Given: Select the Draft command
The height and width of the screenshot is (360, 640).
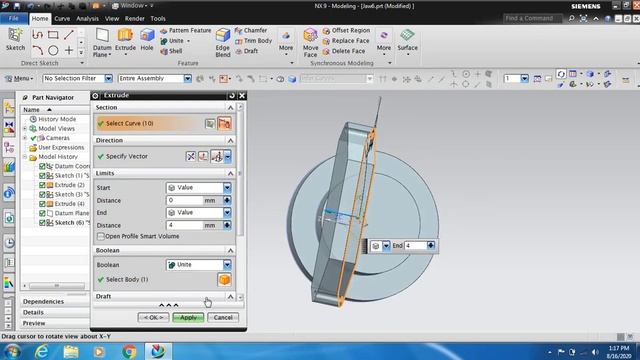Looking at the screenshot, I should [x=247, y=51].
